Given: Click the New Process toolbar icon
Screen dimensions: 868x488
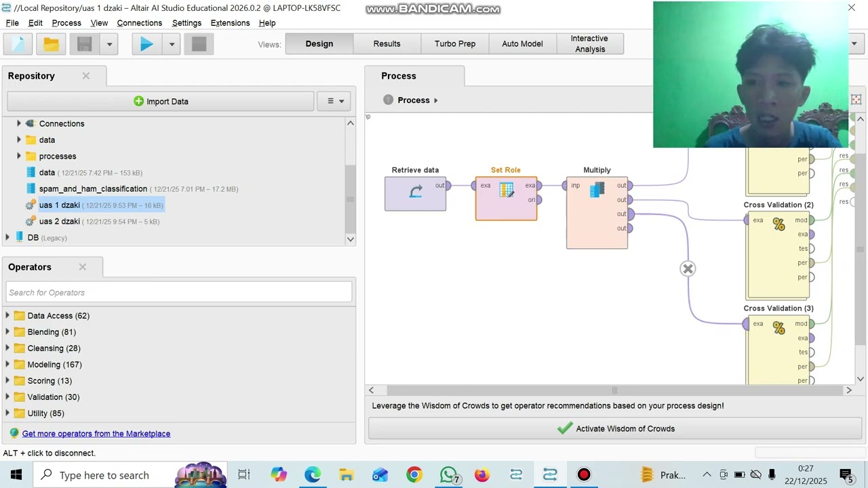Looking at the screenshot, I should (18, 44).
